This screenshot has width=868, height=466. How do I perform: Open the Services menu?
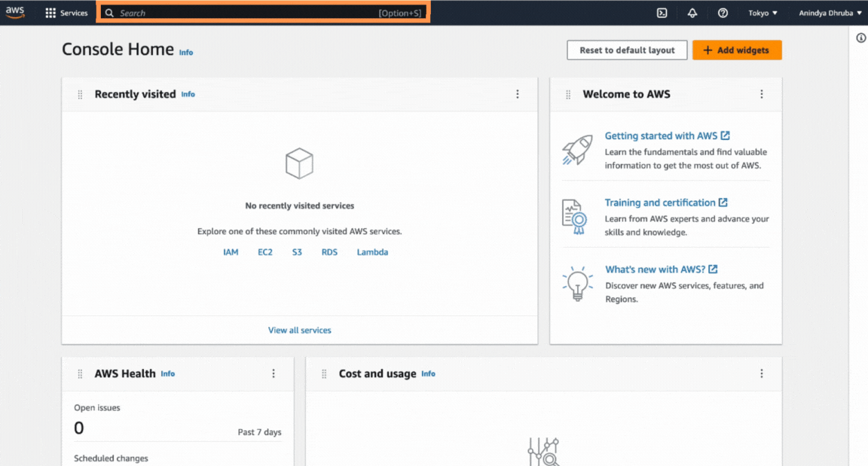[x=66, y=12]
